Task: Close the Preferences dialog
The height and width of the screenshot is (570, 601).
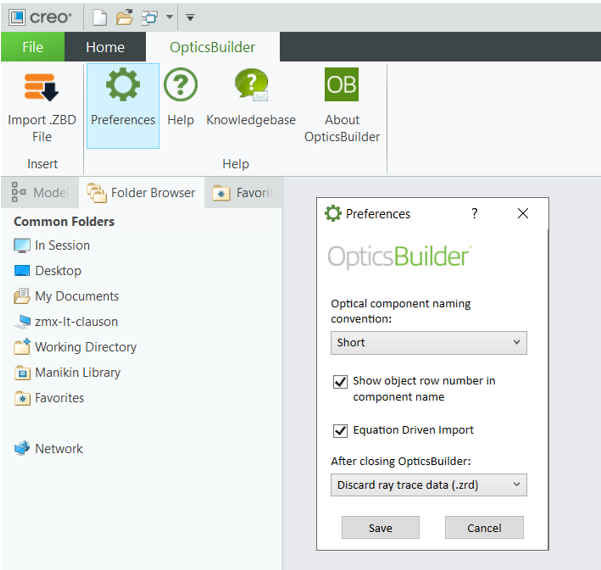Action: [523, 213]
